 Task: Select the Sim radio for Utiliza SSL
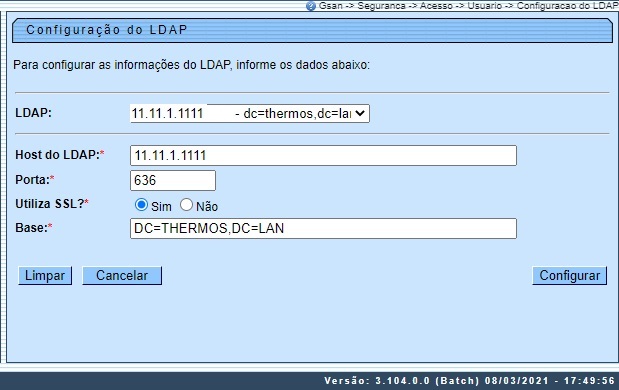141,205
